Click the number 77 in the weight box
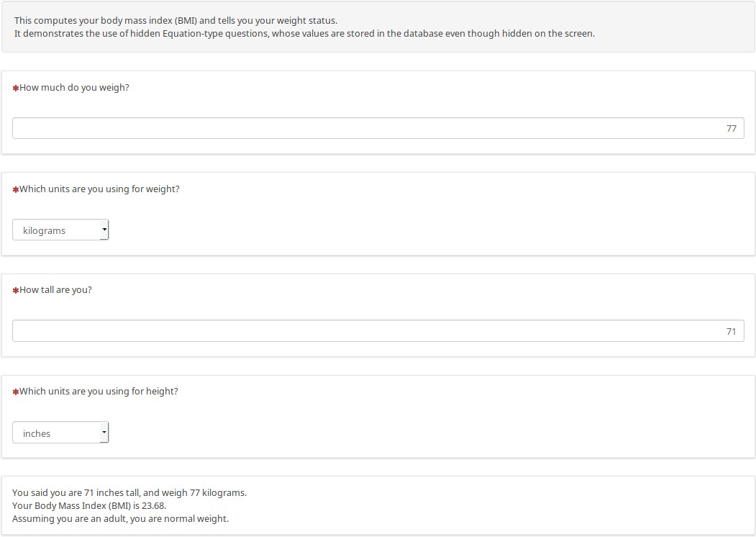 (x=731, y=129)
